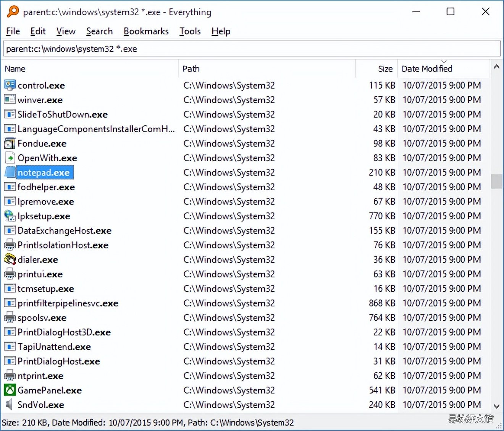Screen dimensions: 504x431
Task: Click the Everything magnifier icon in title bar
Action: (13, 11)
